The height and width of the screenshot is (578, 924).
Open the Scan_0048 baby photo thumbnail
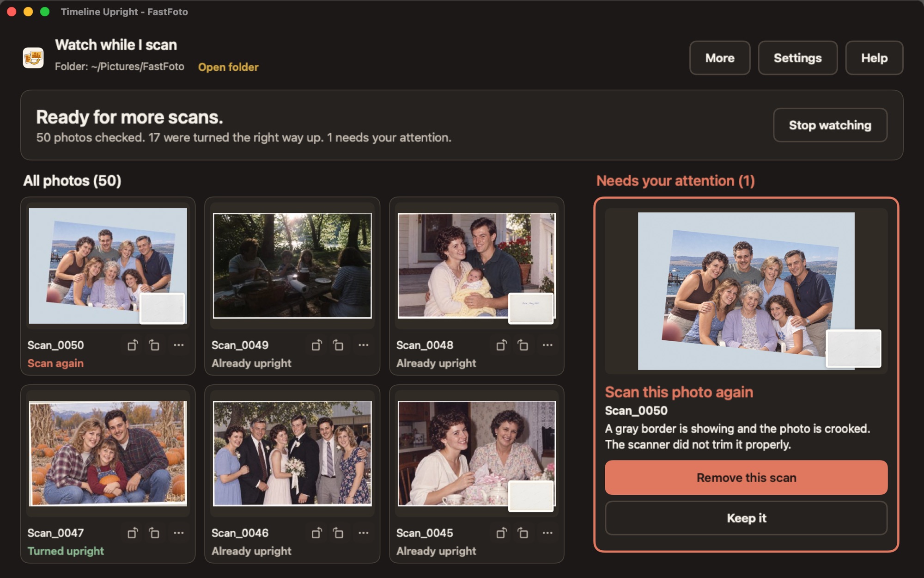point(476,265)
